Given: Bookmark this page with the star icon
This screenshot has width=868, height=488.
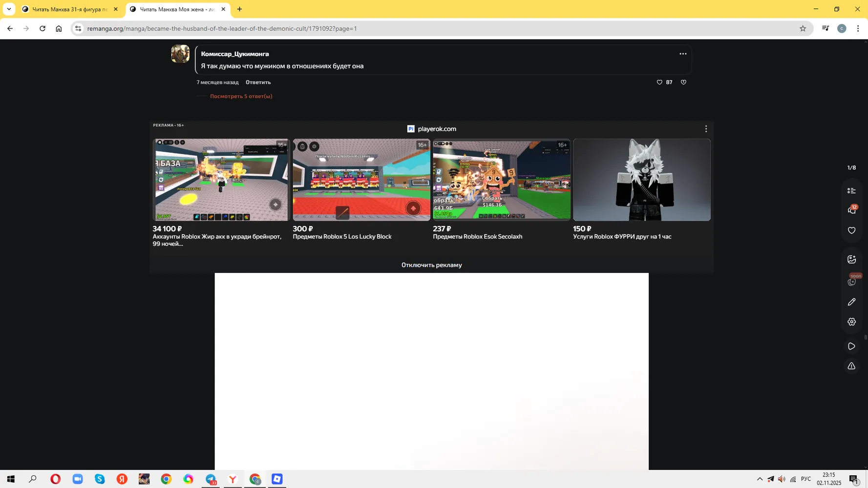Looking at the screenshot, I should [803, 28].
